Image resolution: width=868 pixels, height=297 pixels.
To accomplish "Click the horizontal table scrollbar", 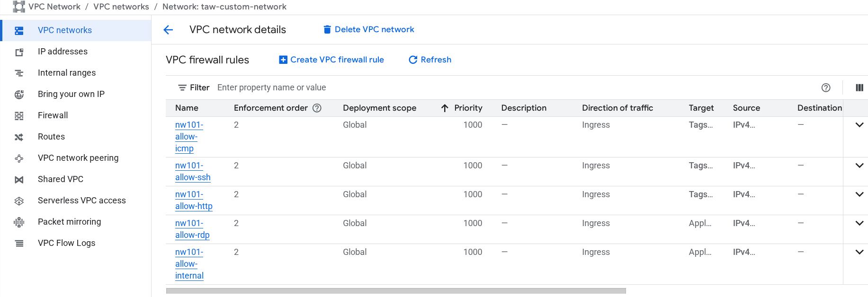I will click(396, 291).
